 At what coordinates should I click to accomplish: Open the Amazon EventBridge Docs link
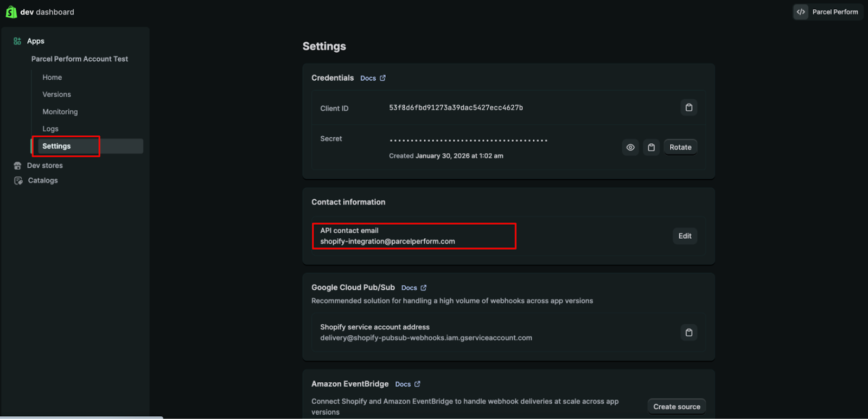click(x=403, y=384)
